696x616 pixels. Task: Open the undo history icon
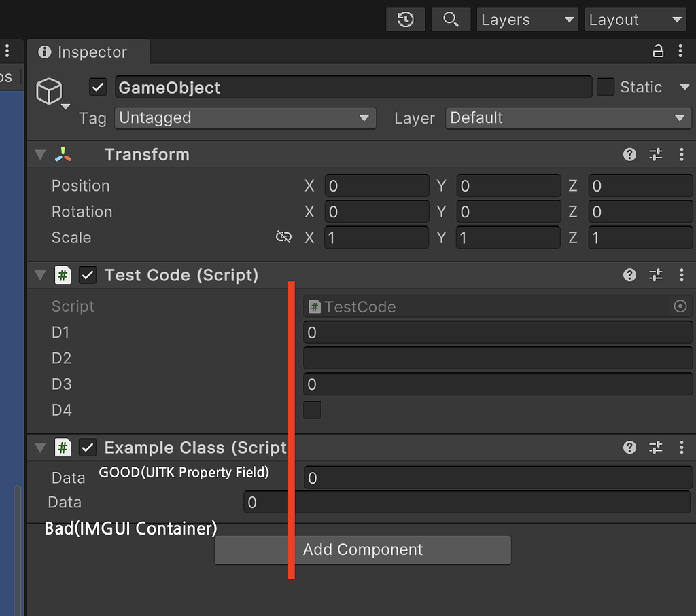pyautogui.click(x=405, y=20)
